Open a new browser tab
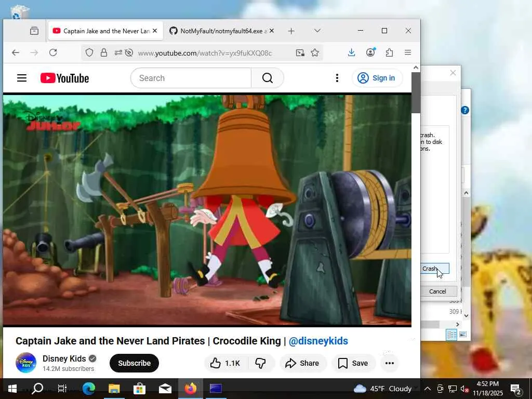Screen dimensions: 532x399 coord(291,31)
